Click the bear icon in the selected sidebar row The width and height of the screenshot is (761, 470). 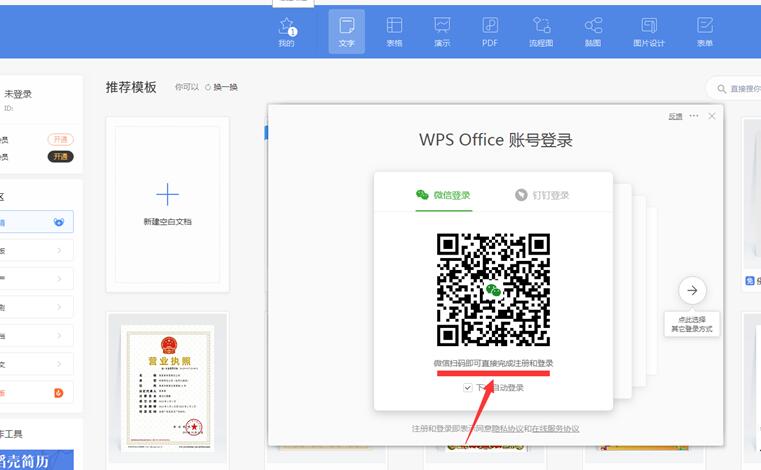point(59,222)
